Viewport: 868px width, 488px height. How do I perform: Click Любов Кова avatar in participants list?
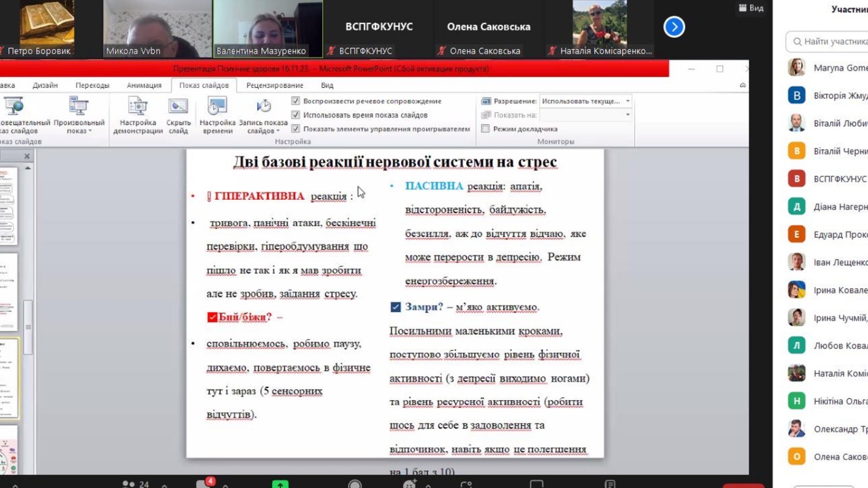[796, 345]
